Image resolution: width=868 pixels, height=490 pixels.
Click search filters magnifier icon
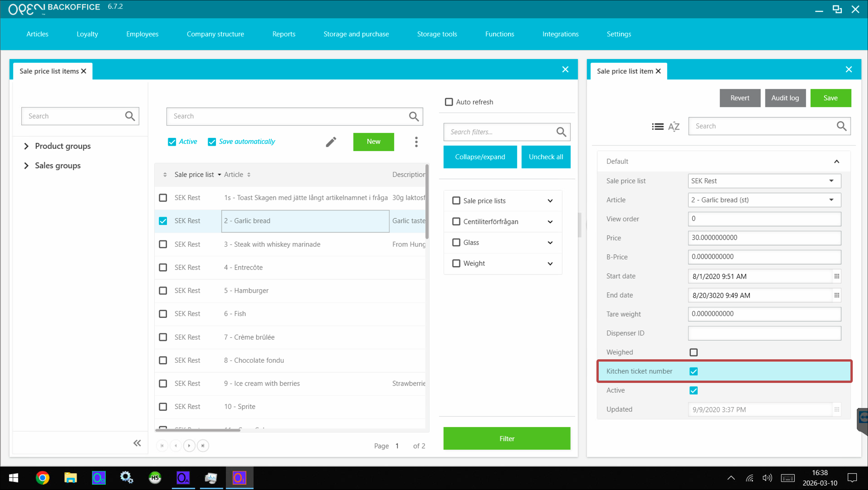[561, 132]
